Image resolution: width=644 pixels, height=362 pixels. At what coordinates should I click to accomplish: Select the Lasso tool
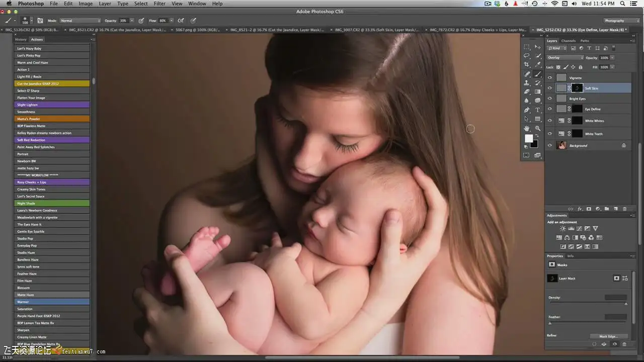[527, 56]
